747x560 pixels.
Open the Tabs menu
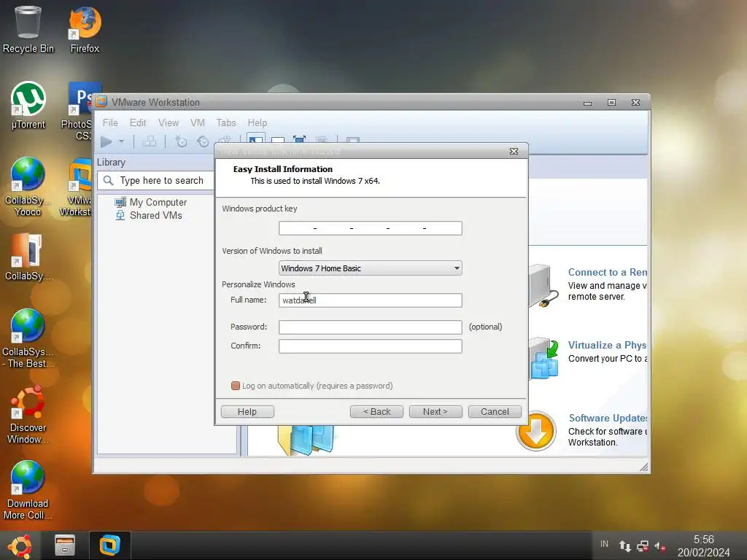point(226,122)
